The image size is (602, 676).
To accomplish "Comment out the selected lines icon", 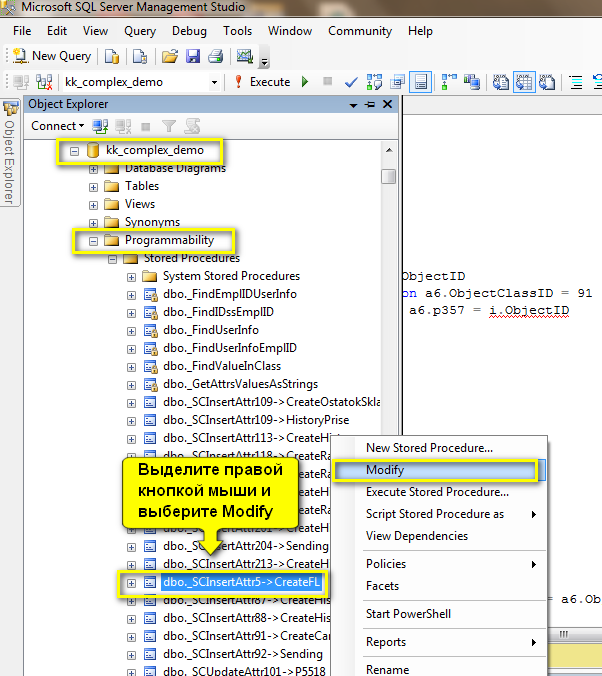I will [576, 82].
